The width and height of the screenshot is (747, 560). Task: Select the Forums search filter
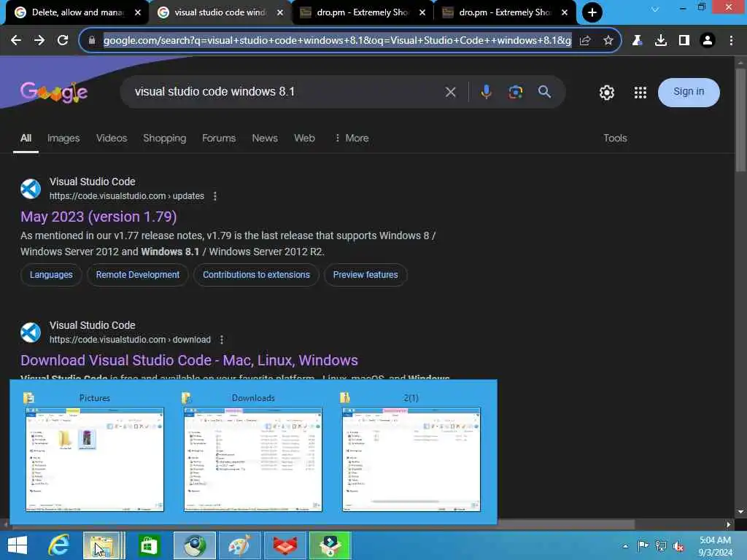[x=219, y=138]
